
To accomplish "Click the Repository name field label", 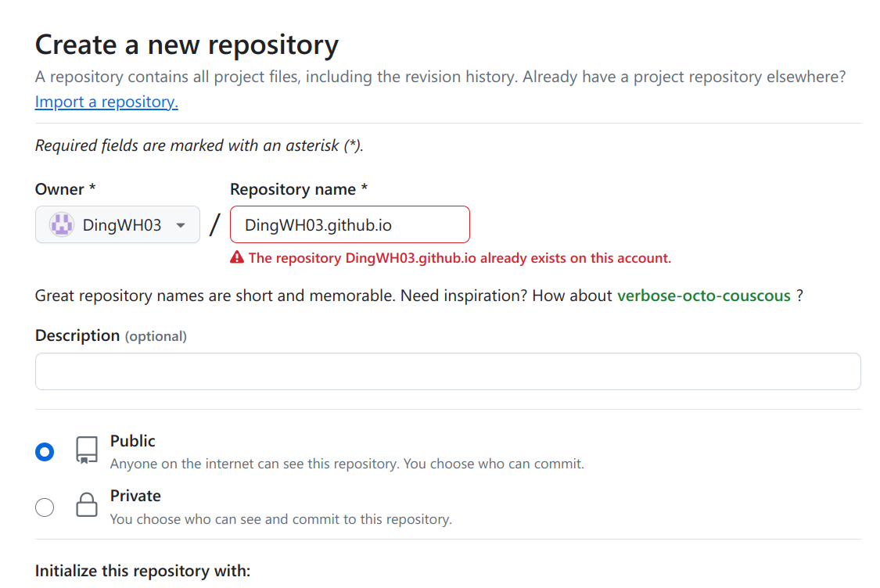I will tap(298, 189).
